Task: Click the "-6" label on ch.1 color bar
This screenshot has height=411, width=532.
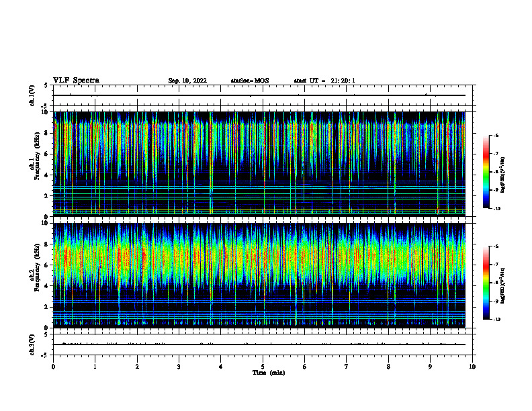Action: pyautogui.click(x=496, y=135)
